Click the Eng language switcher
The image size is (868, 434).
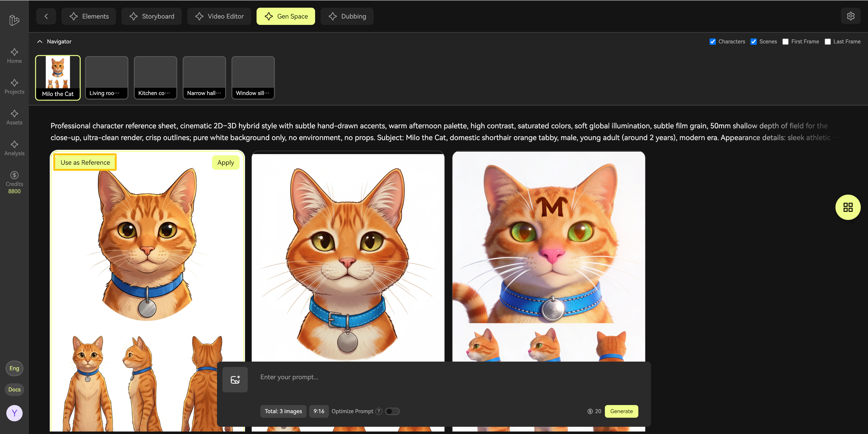coord(14,368)
